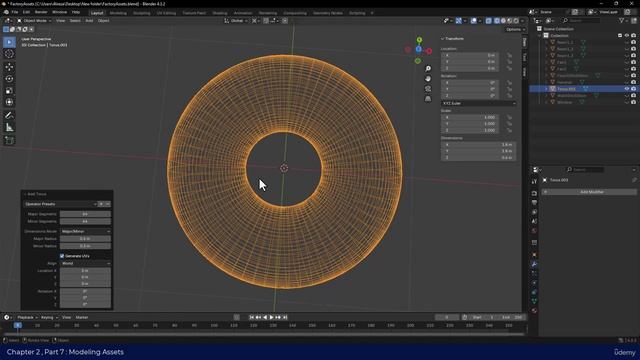
Task: Open the Operator Presets dropdown
Action: (x=60, y=204)
